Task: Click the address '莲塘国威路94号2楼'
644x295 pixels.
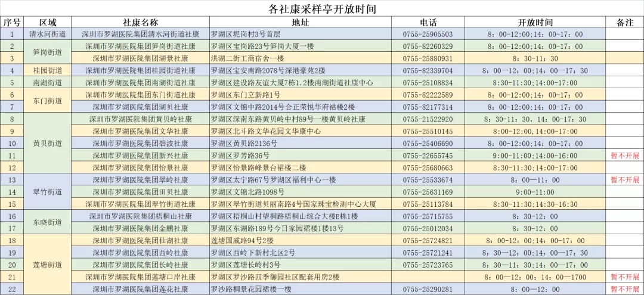Action: tap(242, 241)
